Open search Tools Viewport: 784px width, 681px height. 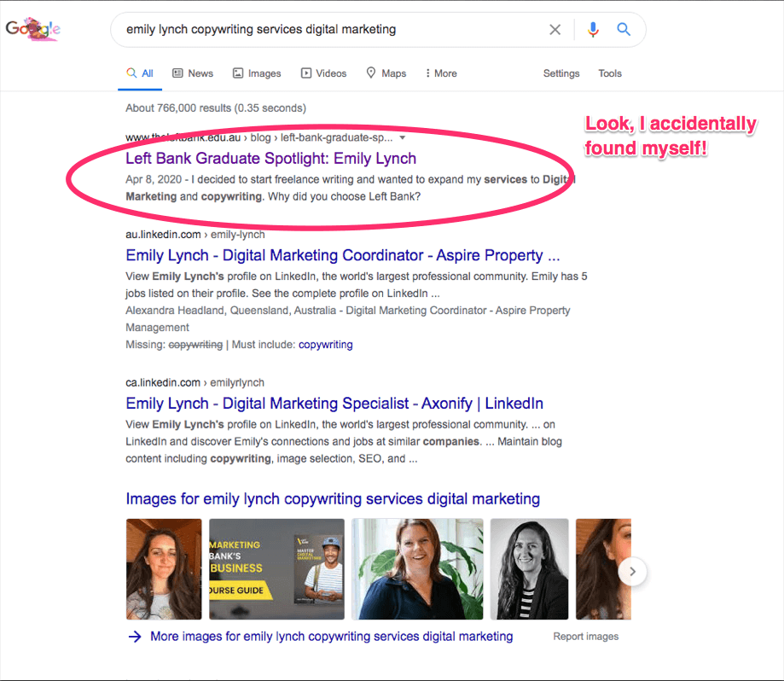click(x=609, y=73)
